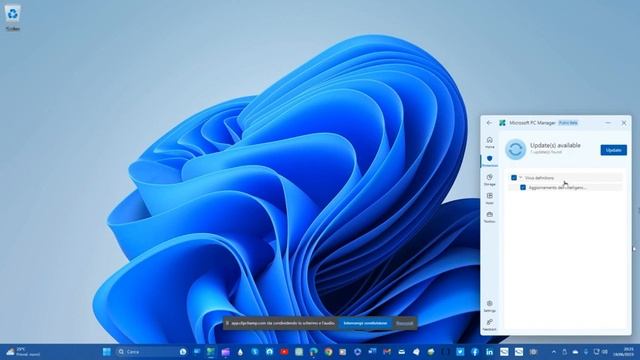Open Twitter from the taskbar
This screenshot has width=640, height=360.
pos(460,351)
